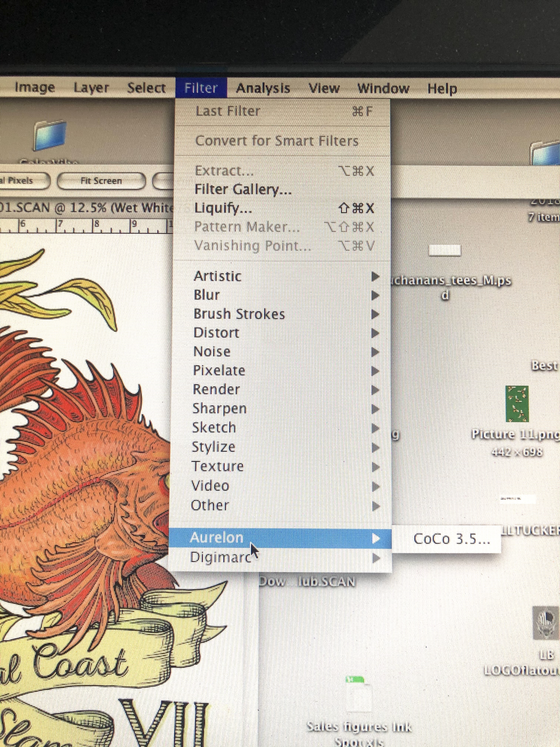The height and width of the screenshot is (747, 560).
Task: Open the LB LOGO file icon
Action: pos(546,622)
